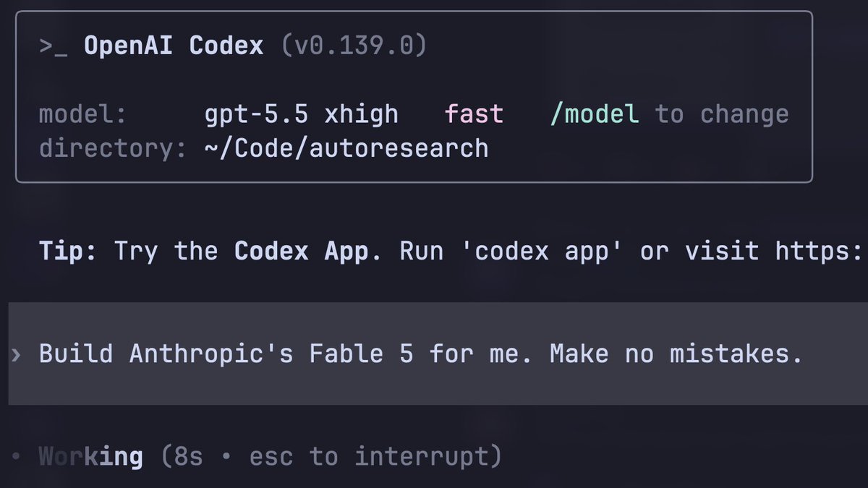Click the /model command text
The height and width of the screenshot is (488, 868).
[x=594, y=114]
